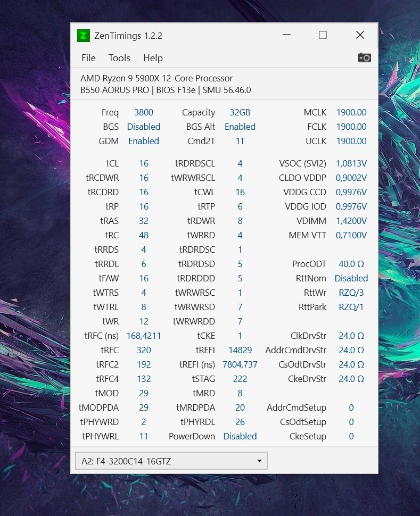Click the PowerDown Disabled value
Image resolution: width=420 pixels, height=516 pixels.
point(240,436)
